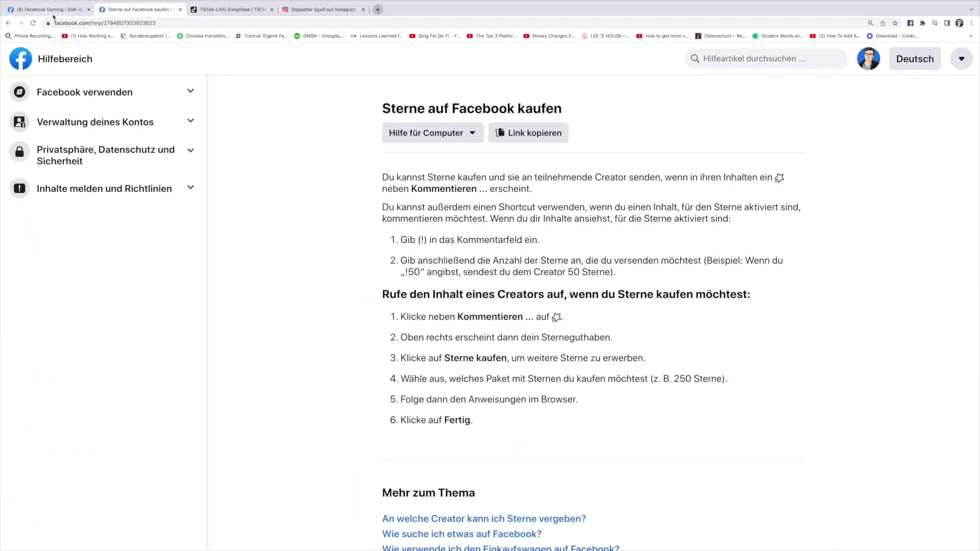
Task: Click the Facebook logo in Hilfebereich header
Action: (20, 59)
